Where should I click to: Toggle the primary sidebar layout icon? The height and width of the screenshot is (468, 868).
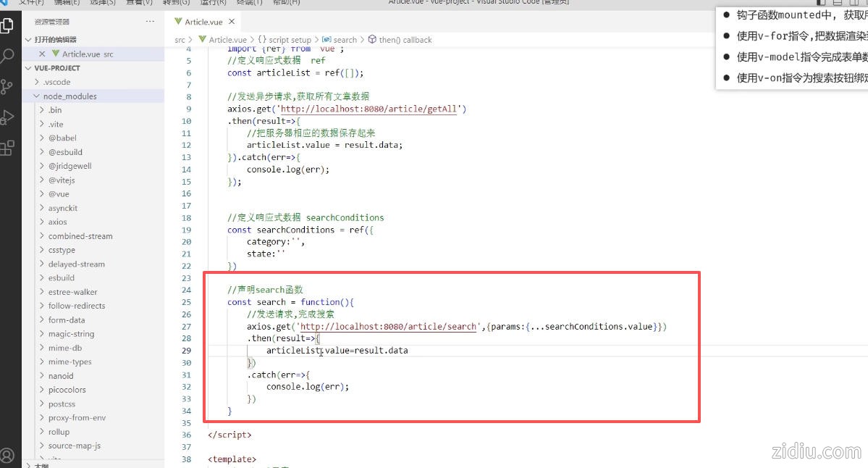coord(821,2)
